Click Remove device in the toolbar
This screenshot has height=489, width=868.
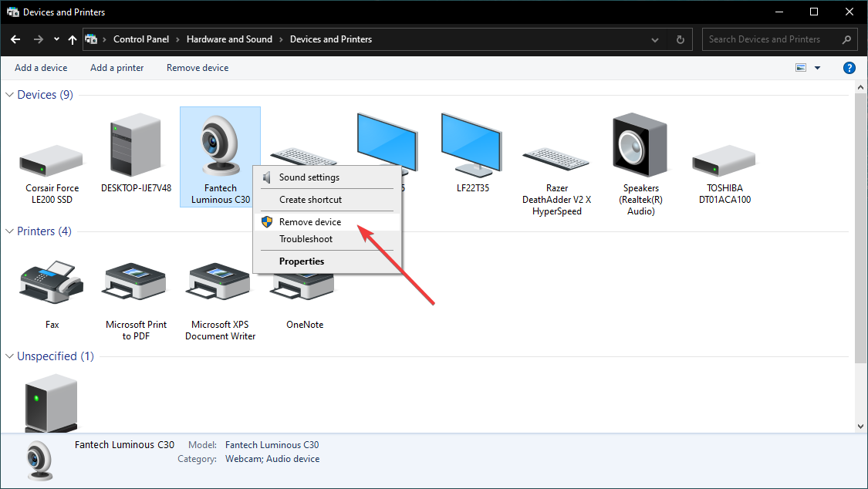[198, 68]
